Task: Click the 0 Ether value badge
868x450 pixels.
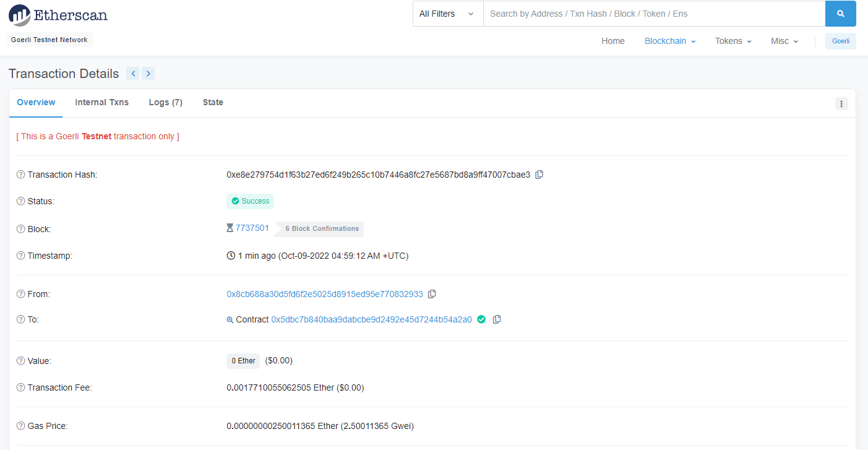Action: tap(243, 361)
